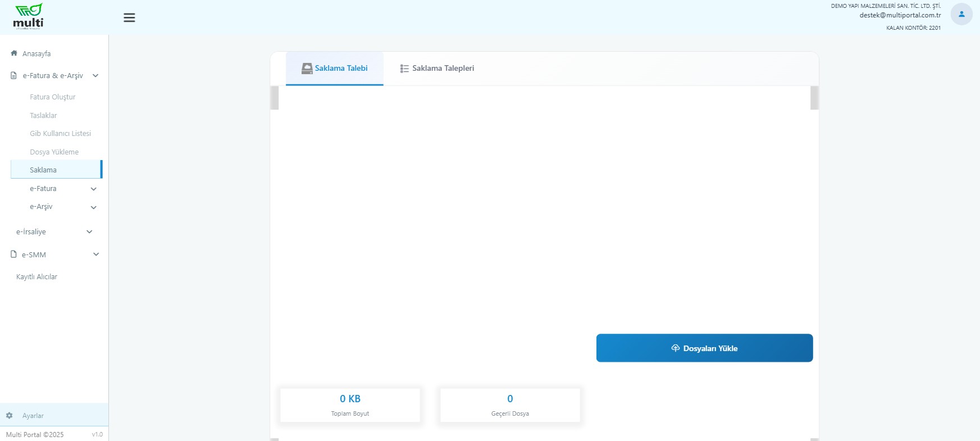The width and height of the screenshot is (980, 441).
Task: Click the e-SMM file icon
Action: click(14, 254)
